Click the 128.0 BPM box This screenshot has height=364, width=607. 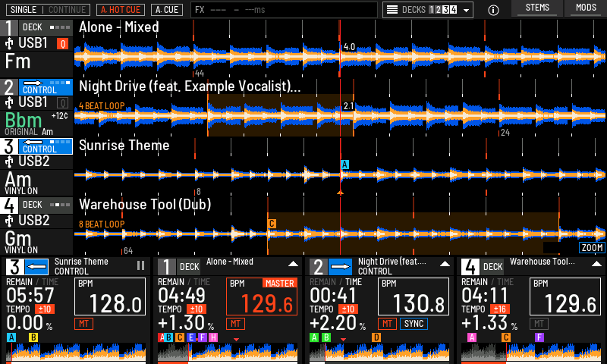pyautogui.click(x=110, y=297)
